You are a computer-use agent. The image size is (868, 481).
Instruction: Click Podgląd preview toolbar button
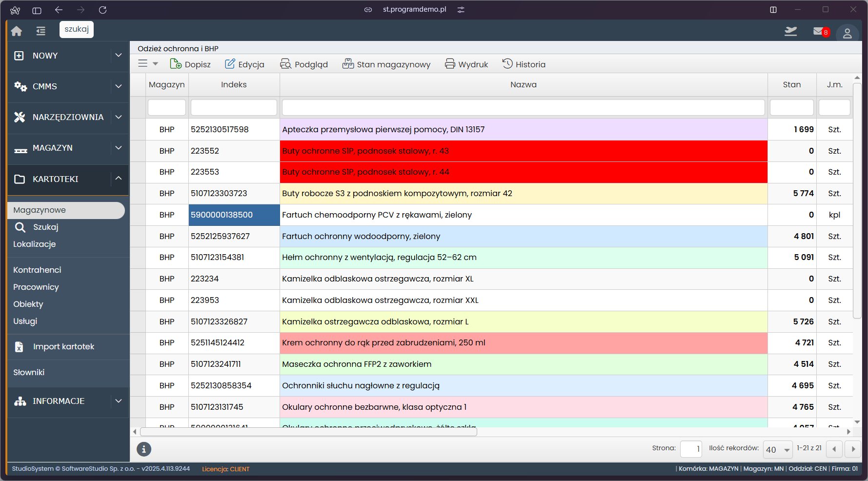point(303,64)
